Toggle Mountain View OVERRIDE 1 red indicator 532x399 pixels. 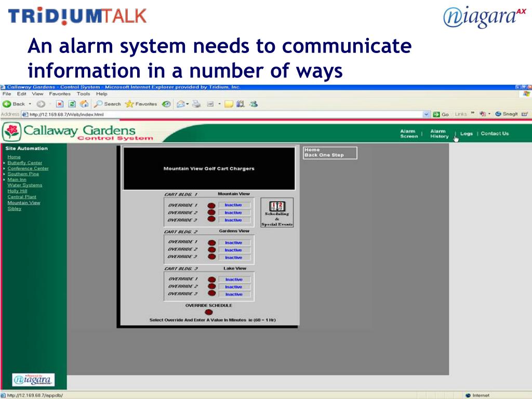[211, 206]
